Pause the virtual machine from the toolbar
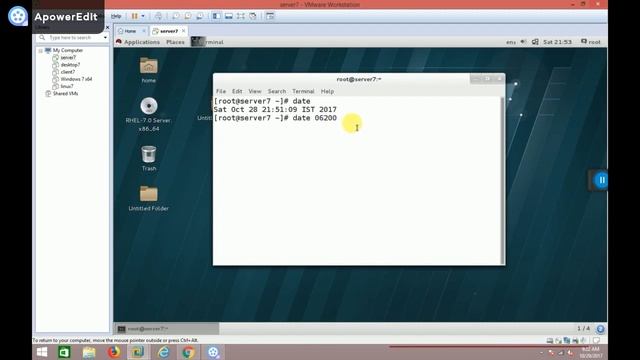 click(x=134, y=16)
